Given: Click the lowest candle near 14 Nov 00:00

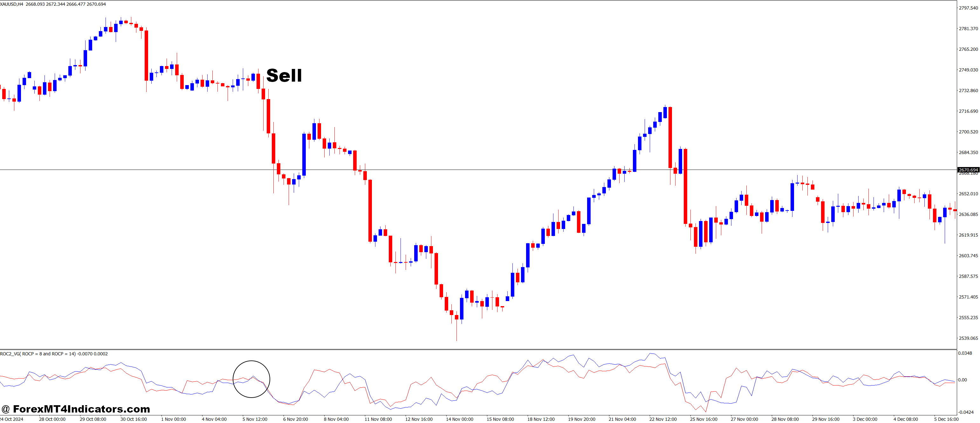Looking at the screenshot, I should pos(456,318).
